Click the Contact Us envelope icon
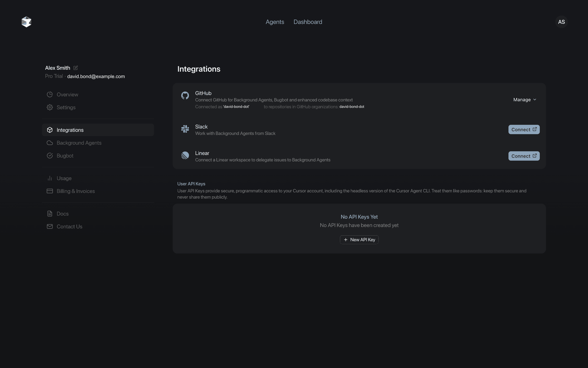Viewport: 588px width, 368px height. (50, 227)
